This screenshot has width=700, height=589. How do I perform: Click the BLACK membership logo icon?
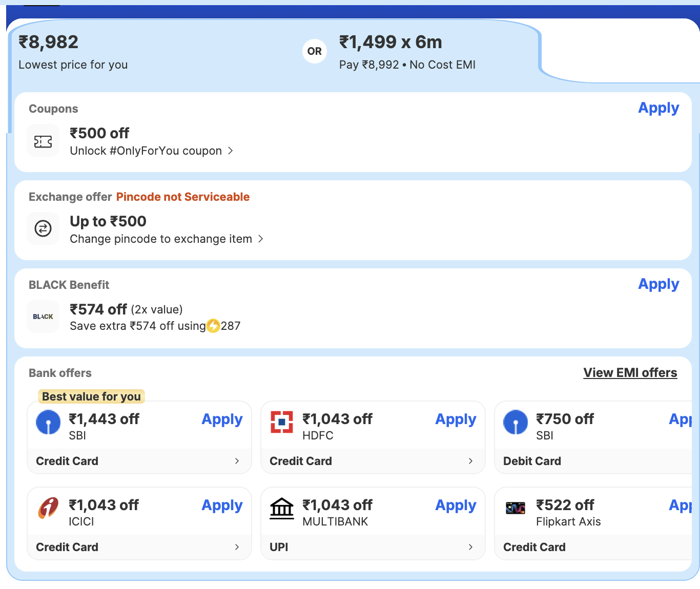click(x=43, y=317)
